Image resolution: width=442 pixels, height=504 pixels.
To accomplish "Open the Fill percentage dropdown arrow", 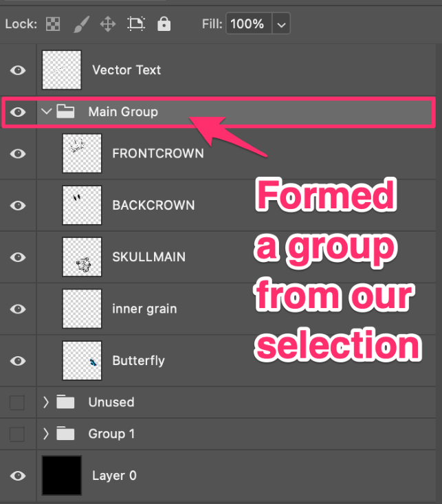I will pos(281,23).
